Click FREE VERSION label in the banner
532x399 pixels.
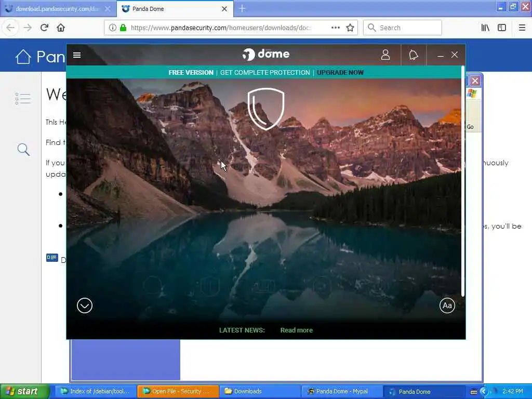pos(191,72)
